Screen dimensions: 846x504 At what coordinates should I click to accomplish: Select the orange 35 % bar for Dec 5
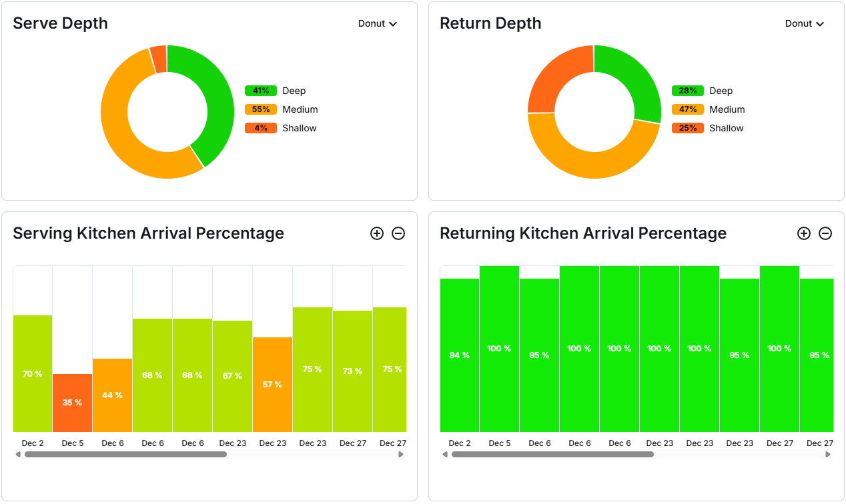coord(72,403)
